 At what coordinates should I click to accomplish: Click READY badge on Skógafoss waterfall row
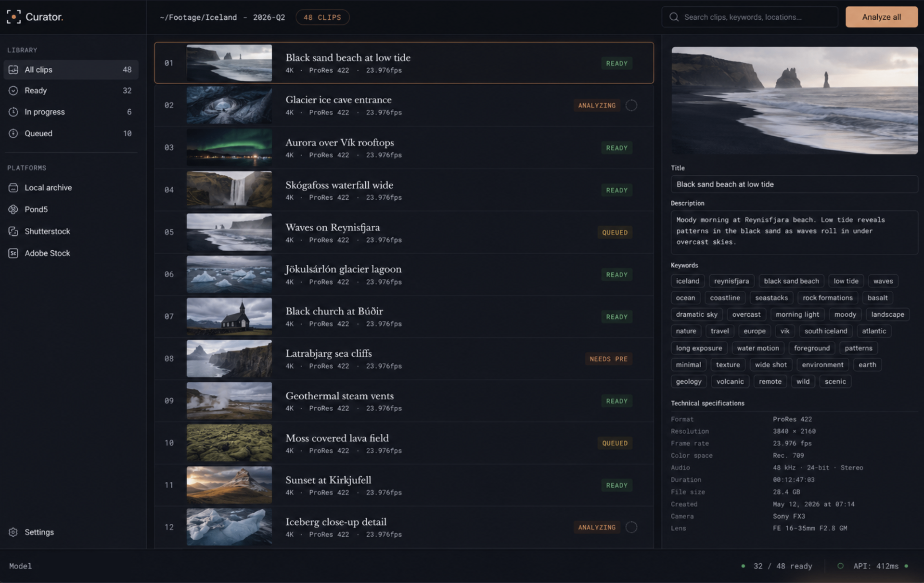(x=616, y=190)
